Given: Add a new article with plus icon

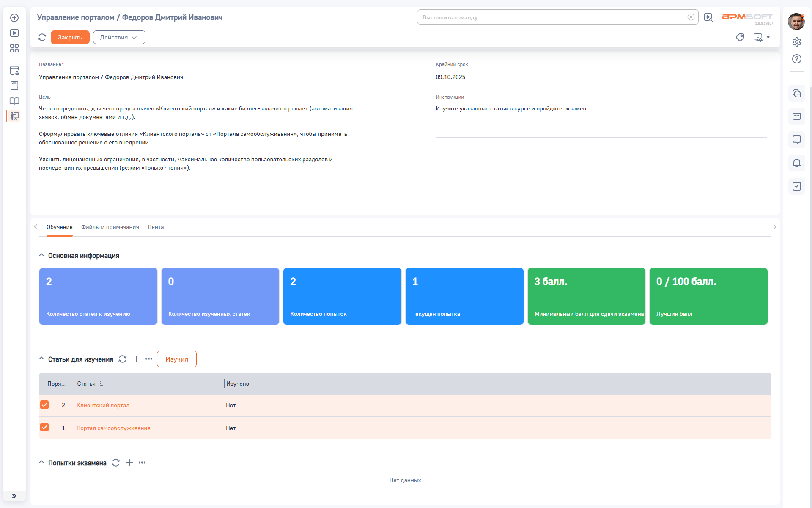Looking at the screenshot, I should coord(136,359).
